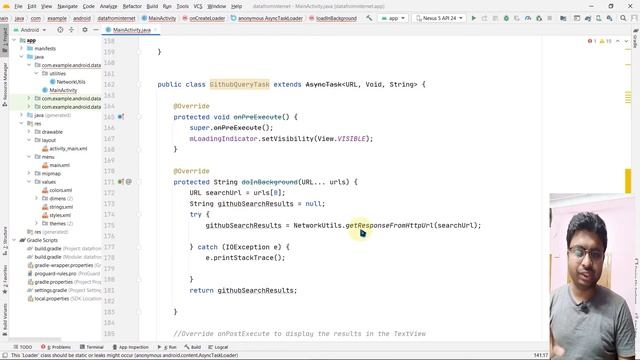Open the Android project view dropdown
The width and height of the screenshot is (640, 360).
point(30,30)
